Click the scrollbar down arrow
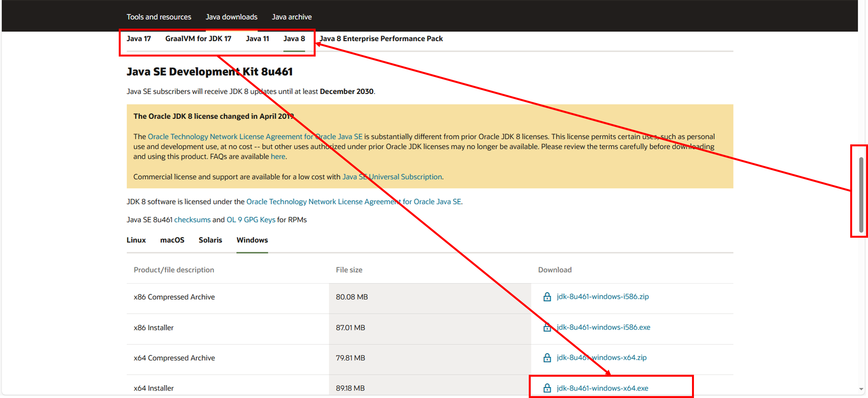This screenshot has height=398, width=868. coord(861,389)
